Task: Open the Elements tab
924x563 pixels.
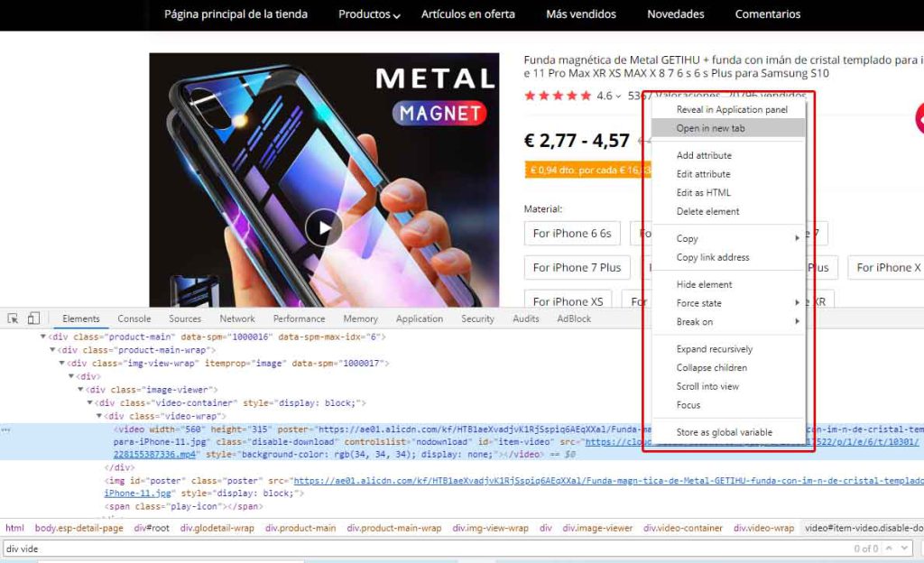Action: 80,318
